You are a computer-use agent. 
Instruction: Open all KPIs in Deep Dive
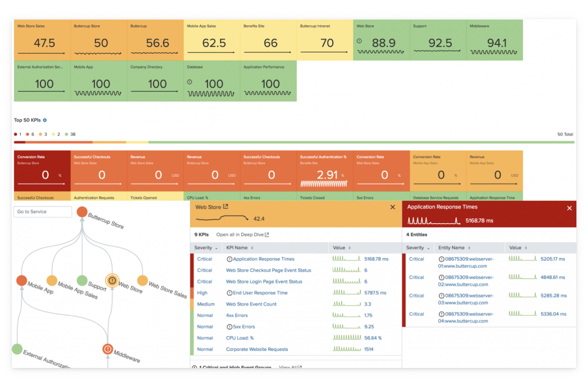click(242, 235)
